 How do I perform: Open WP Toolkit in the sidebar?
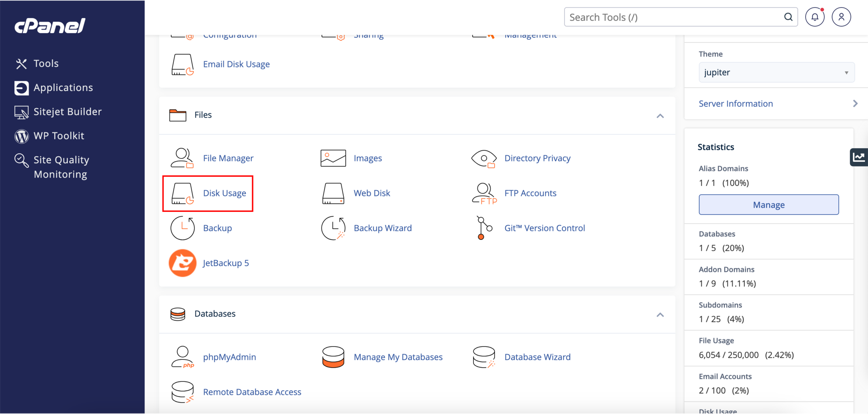tap(50, 136)
